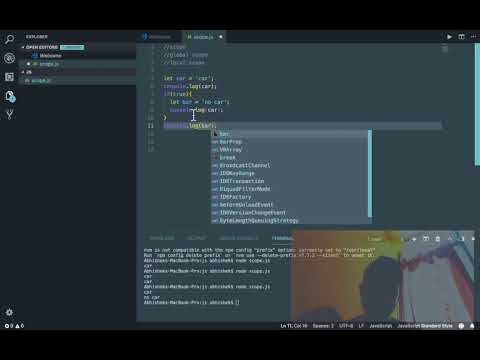480x360 pixels.
Task: Run code with the play icon
Action: click(x=449, y=37)
